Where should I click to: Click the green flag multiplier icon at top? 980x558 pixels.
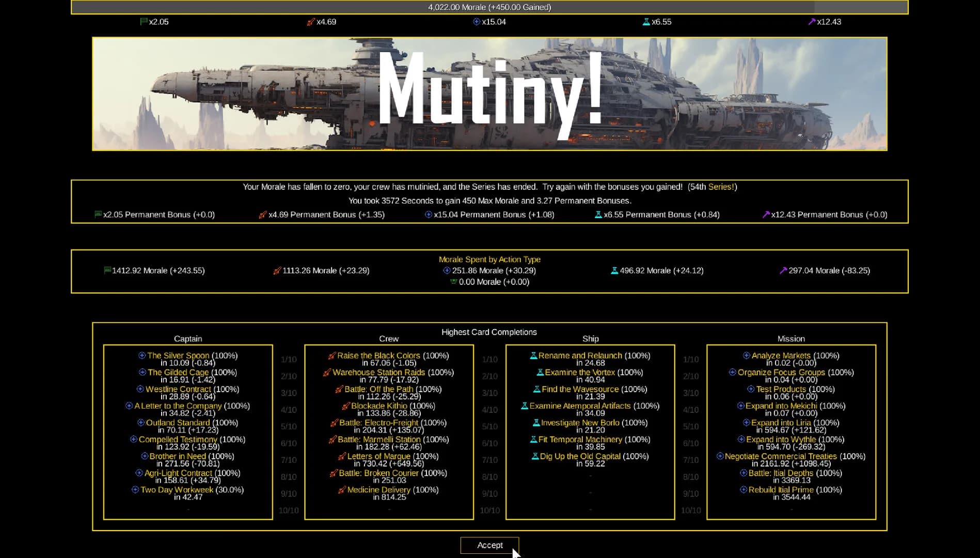(144, 22)
